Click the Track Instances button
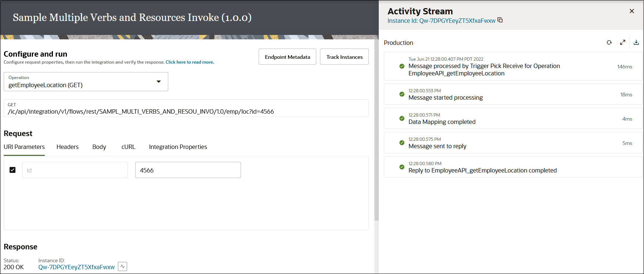This screenshot has width=644, height=274. [345, 57]
